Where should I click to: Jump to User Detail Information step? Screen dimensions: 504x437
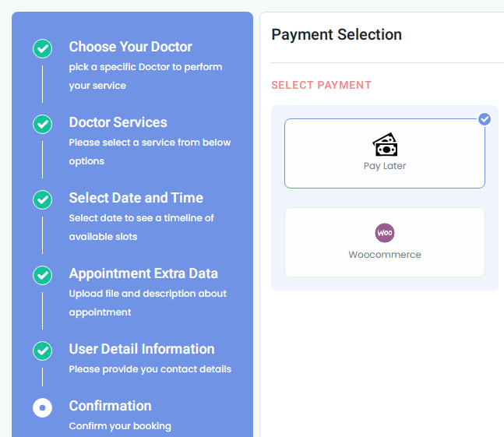coord(142,349)
